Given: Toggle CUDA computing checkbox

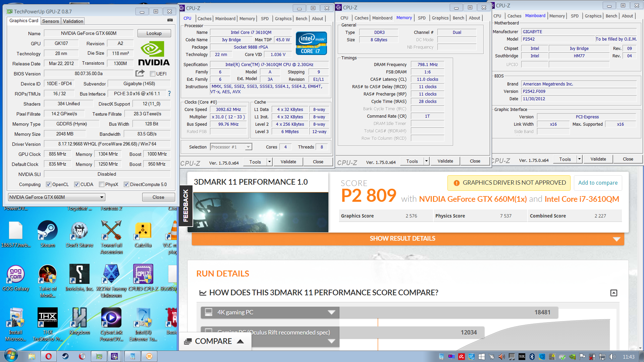Looking at the screenshot, I should [77, 184].
